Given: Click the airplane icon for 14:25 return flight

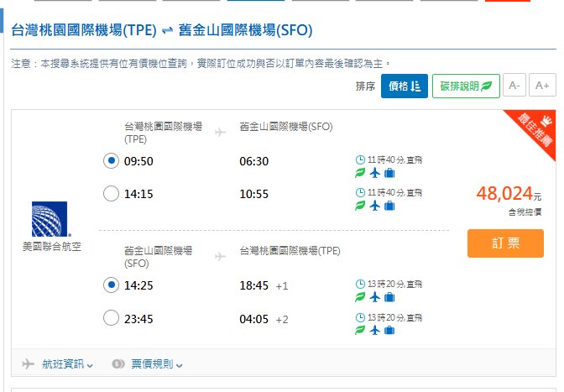Looking at the screenshot, I should 374,297.
